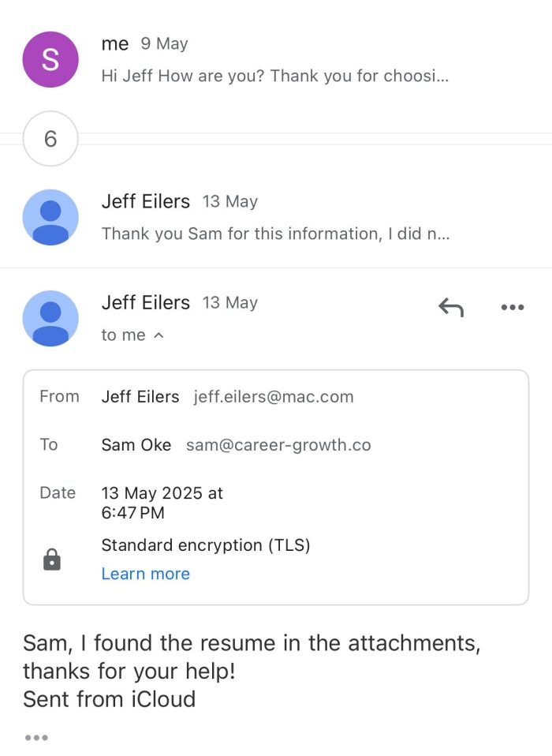The image size is (552, 756).
Task: Open the three-dot more options menu
Action: point(513,308)
